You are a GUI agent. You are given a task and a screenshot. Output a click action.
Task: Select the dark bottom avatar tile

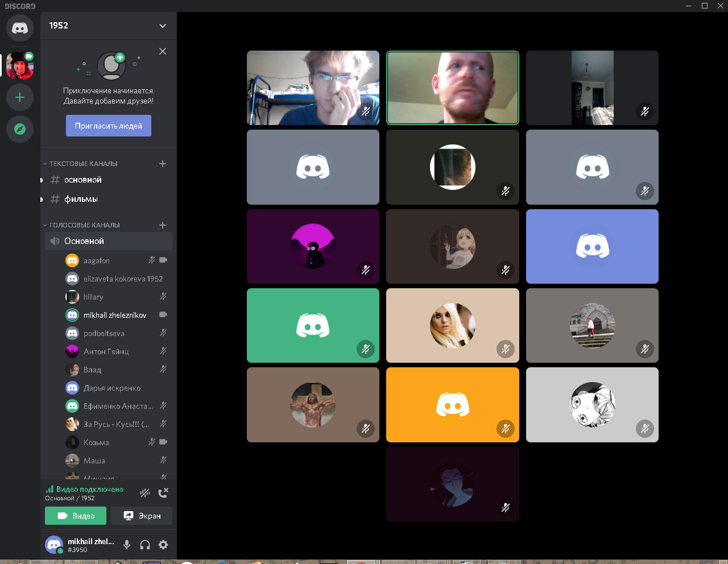453,484
